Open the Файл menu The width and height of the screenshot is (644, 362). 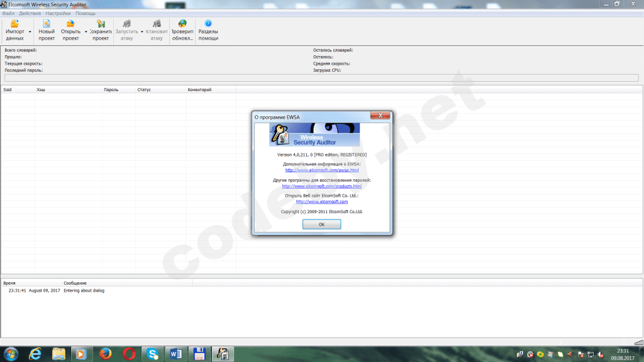(x=8, y=13)
